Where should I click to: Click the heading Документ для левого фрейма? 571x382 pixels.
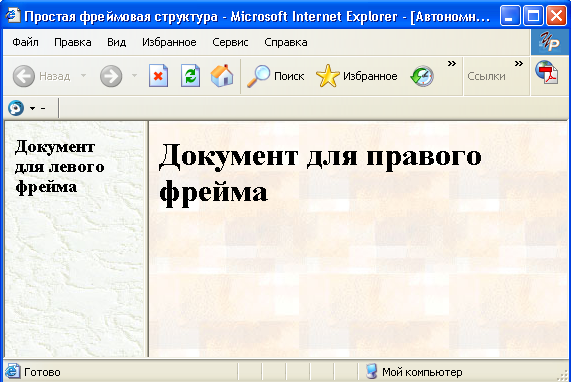point(60,167)
